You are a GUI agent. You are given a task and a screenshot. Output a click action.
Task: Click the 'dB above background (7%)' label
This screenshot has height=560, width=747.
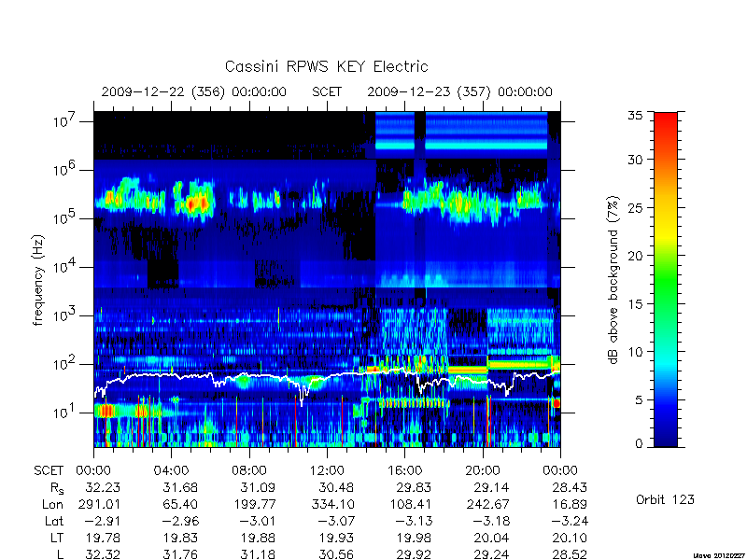click(614, 280)
